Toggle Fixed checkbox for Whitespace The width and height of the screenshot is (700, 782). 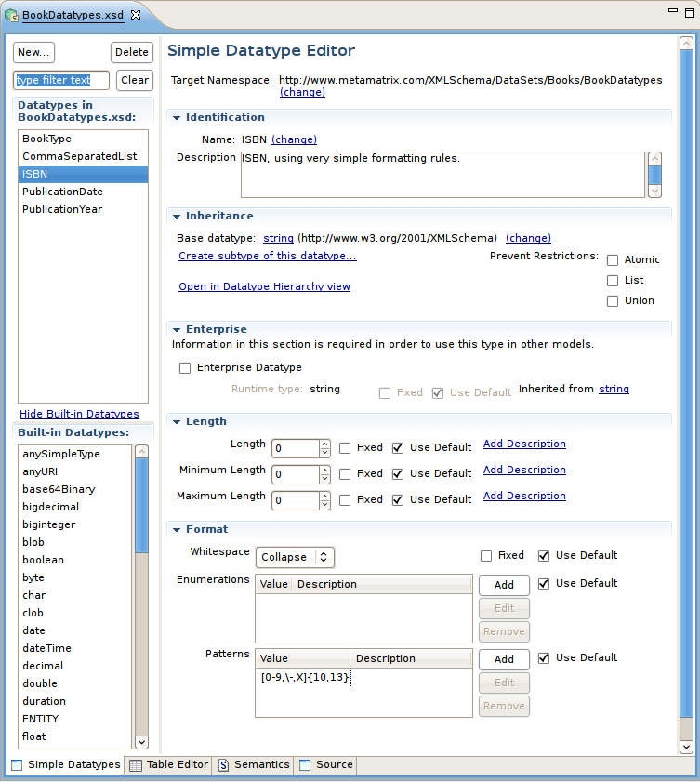485,556
